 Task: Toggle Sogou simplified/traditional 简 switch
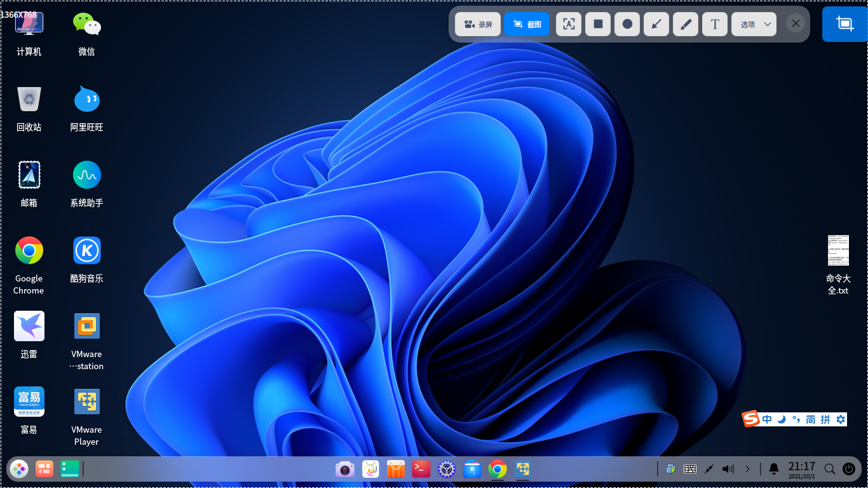tap(810, 419)
